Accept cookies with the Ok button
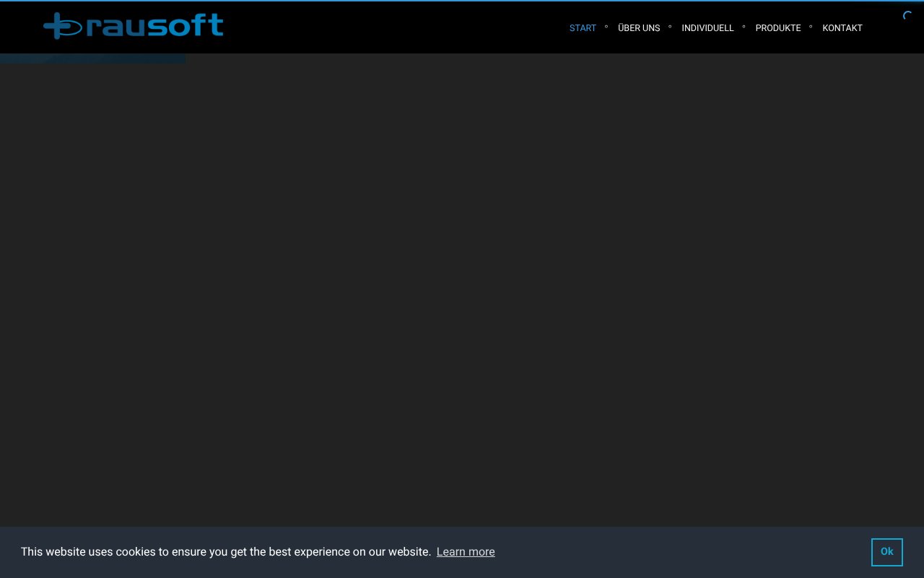The width and height of the screenshot is (924, 578). (x=886, y=552)
